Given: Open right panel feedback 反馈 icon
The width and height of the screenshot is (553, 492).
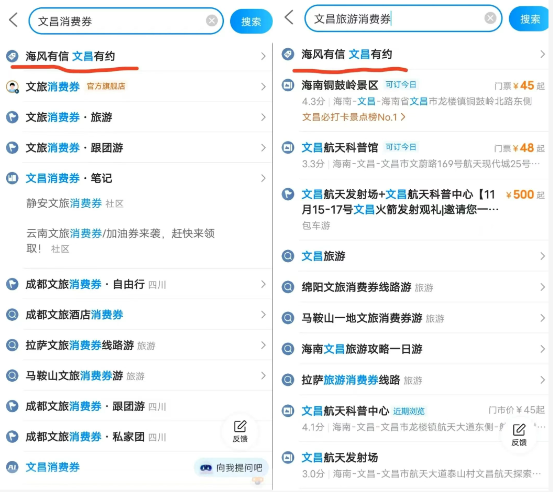Looking at the screenshot, I should [x=519, y=435].
